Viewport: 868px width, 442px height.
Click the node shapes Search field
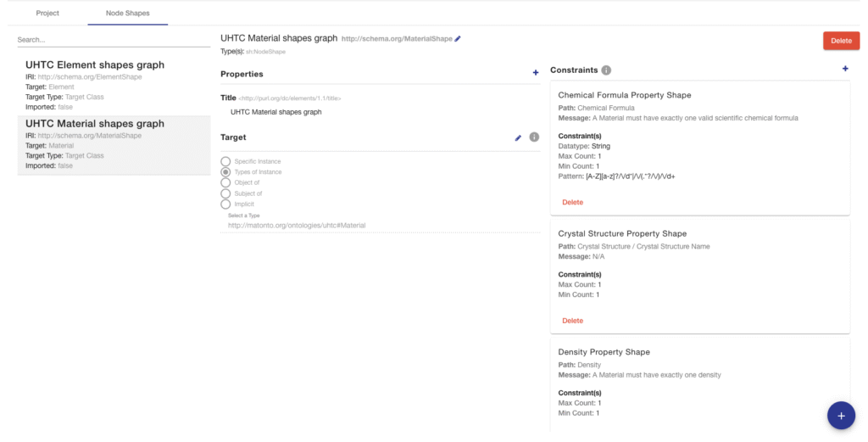114,40
